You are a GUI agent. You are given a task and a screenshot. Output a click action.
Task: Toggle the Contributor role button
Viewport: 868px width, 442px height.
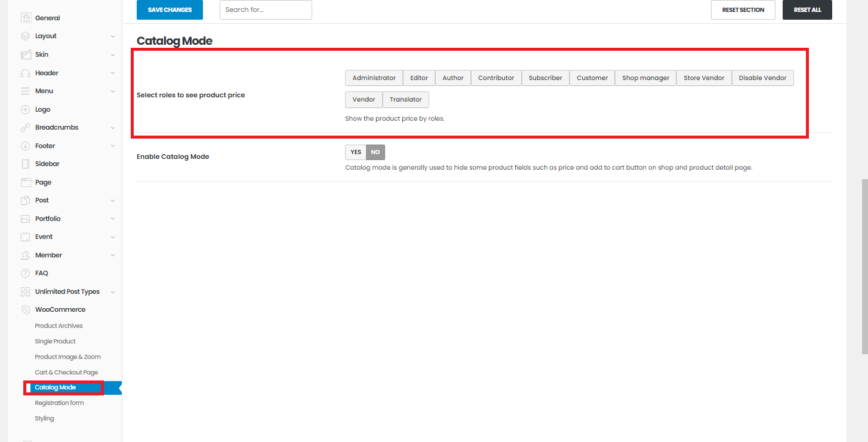point(496,78)
